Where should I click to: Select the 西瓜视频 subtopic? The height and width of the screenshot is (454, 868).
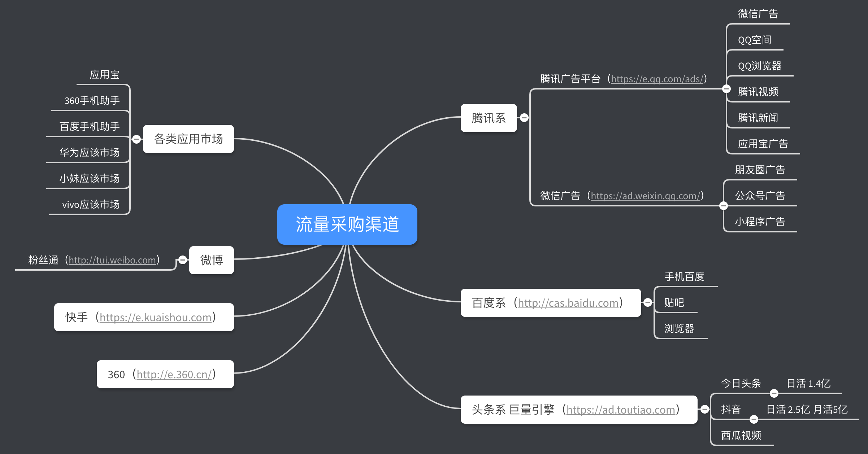741,436
